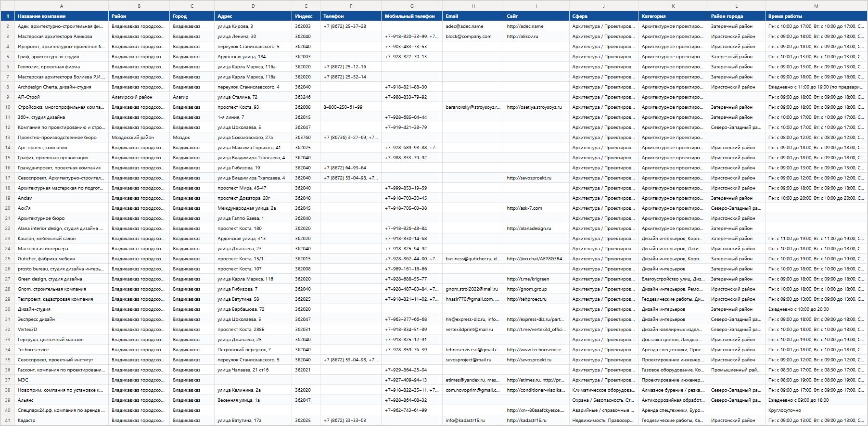Select the 'Techno service' company cell

[62, 350]
